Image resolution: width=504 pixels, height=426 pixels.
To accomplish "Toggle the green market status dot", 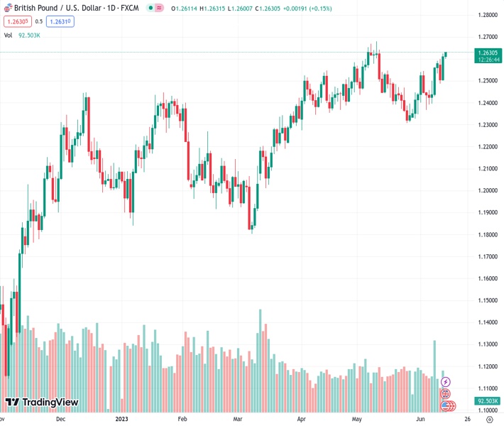I will tap(149, 8).
